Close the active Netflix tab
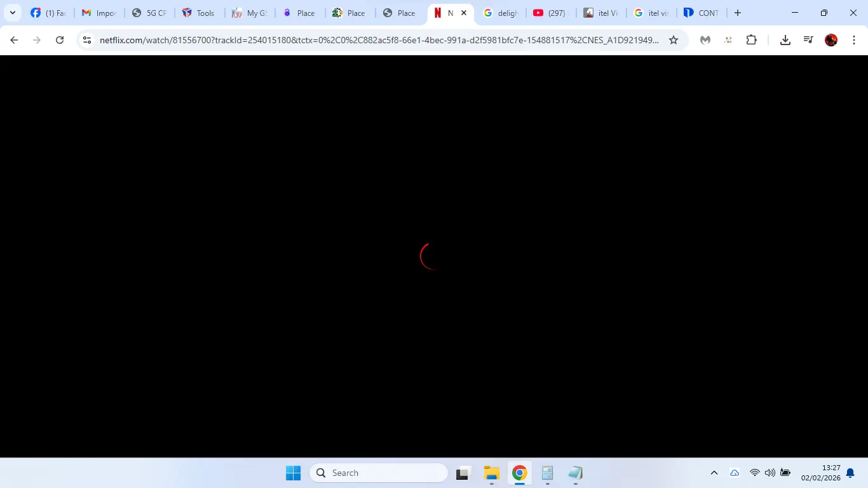The width and height of the screenshot is (868, 488). coord(464,13)
